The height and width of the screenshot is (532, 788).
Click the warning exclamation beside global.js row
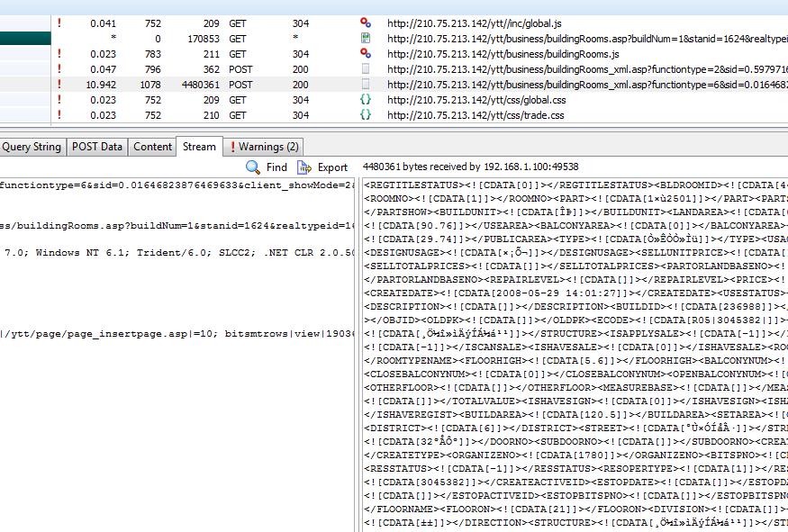pos(59,23)
